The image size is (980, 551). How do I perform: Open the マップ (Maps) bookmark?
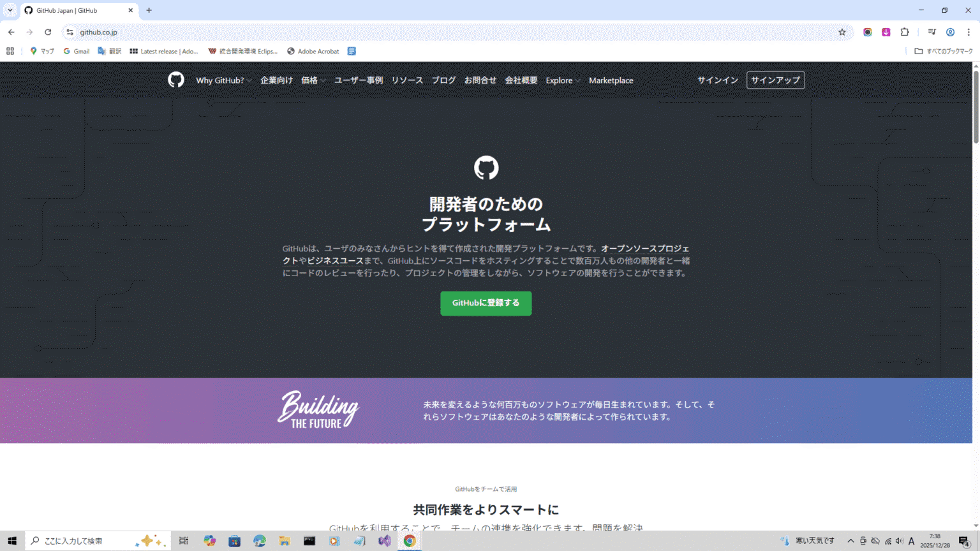42,51
